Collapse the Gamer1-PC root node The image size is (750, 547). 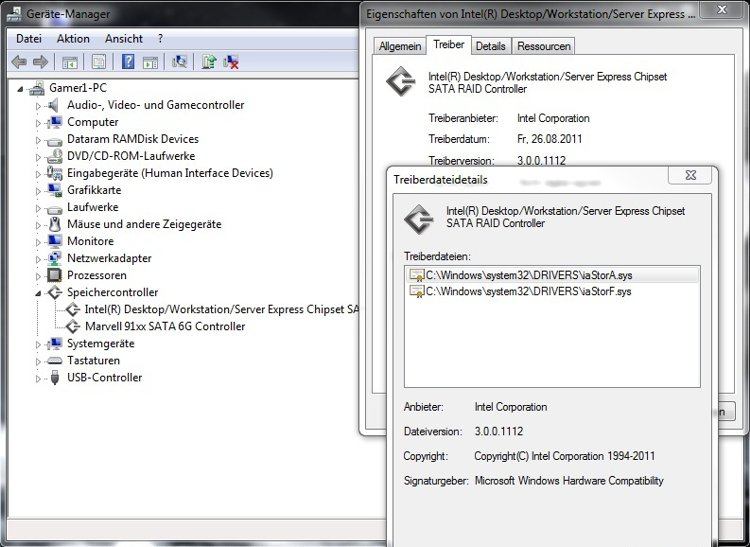point(20,89)
